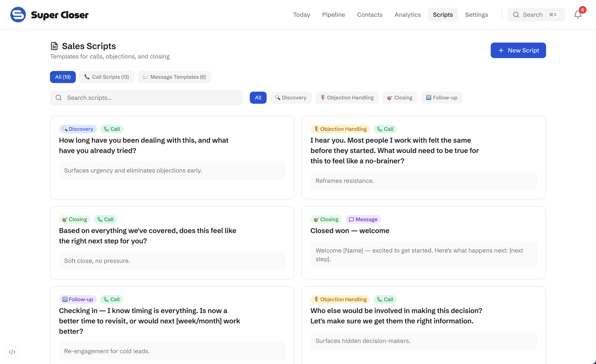
Task: Click Call tag on the Discovery card
Action: (112, 129)
